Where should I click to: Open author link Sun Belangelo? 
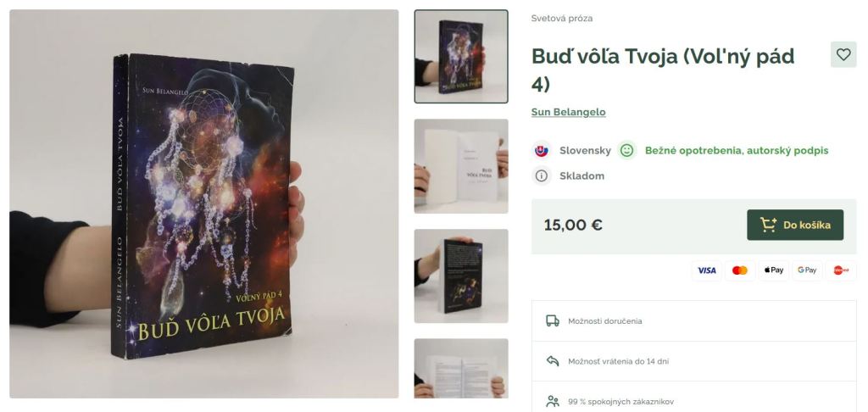pos(568,112)
